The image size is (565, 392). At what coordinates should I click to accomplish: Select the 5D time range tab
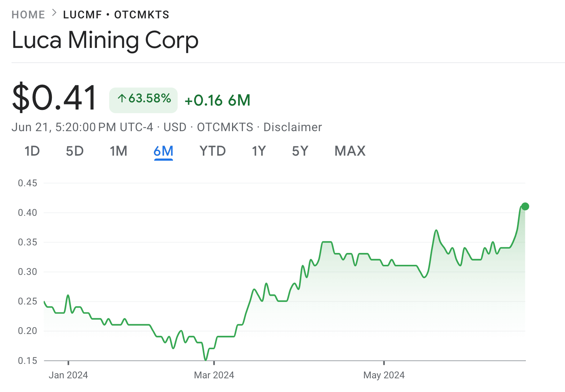pyautogui.click(x=75, y=151)
